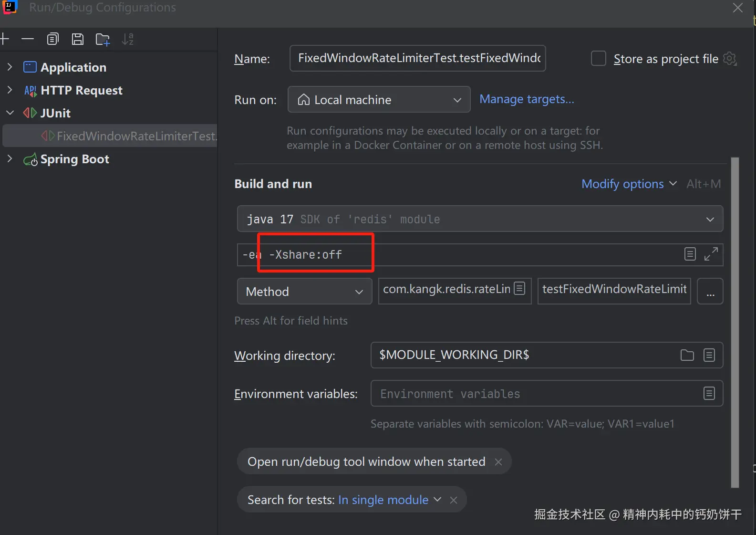Expand the VM options field editor

pos(711,254)
